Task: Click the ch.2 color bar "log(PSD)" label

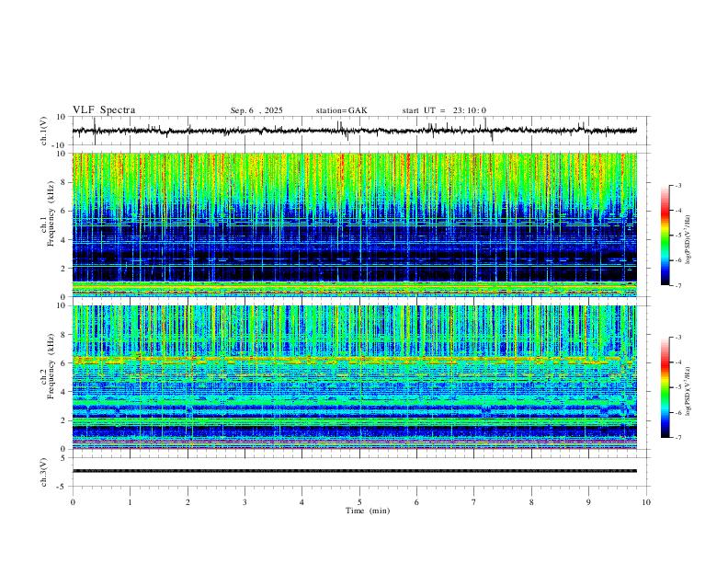Action: coord(688,391)
